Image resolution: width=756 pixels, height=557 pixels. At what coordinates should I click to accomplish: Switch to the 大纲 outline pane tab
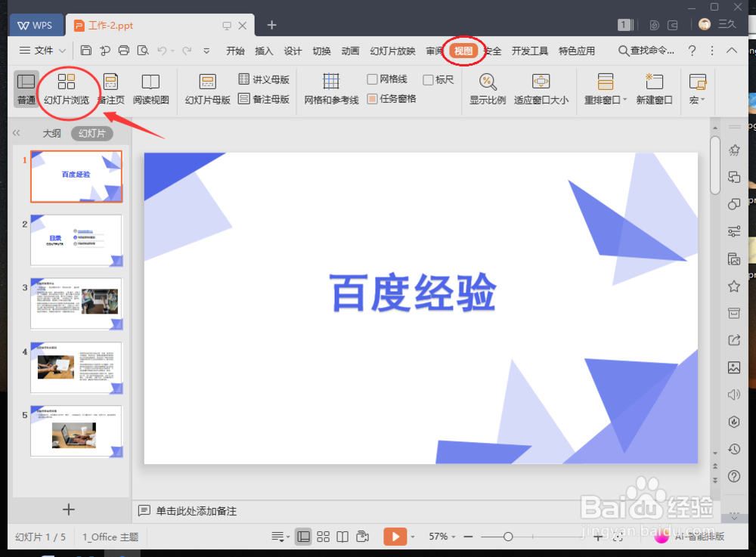[51, 134]
